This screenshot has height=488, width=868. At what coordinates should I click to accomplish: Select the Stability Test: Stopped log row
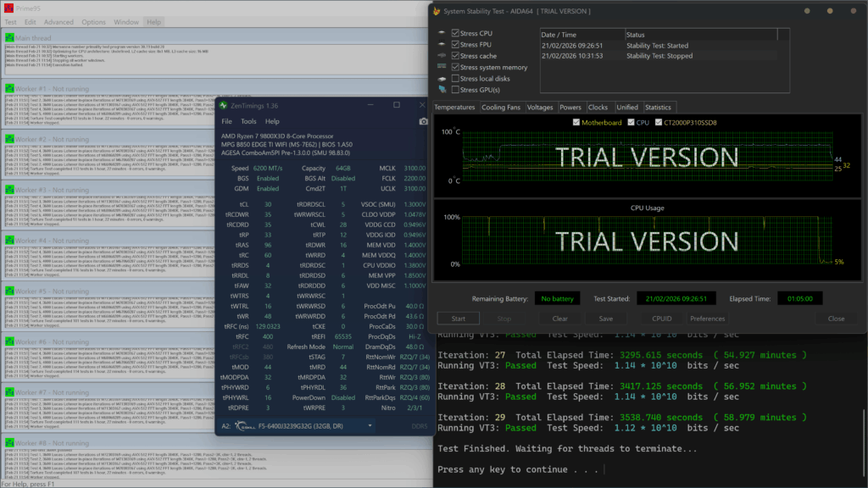point(659,56)
